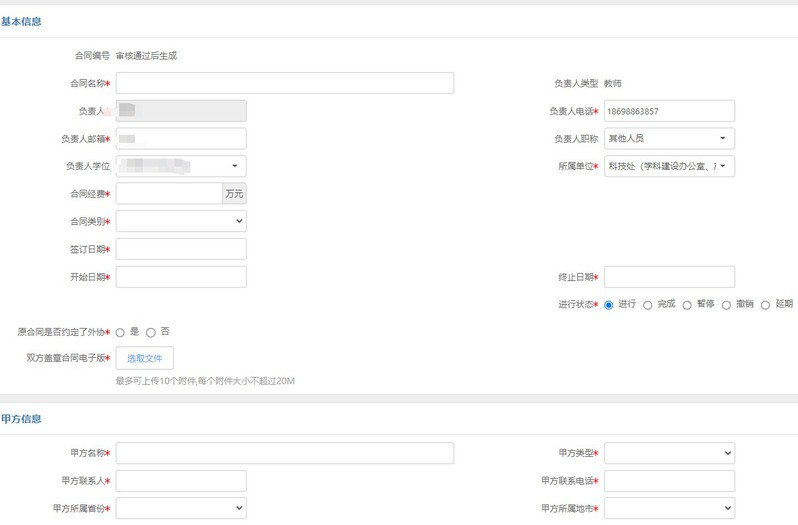The width and height of the screenshot is (798, 525).
Task: Select the 进行 status radio button
Action: click(608, 305)
